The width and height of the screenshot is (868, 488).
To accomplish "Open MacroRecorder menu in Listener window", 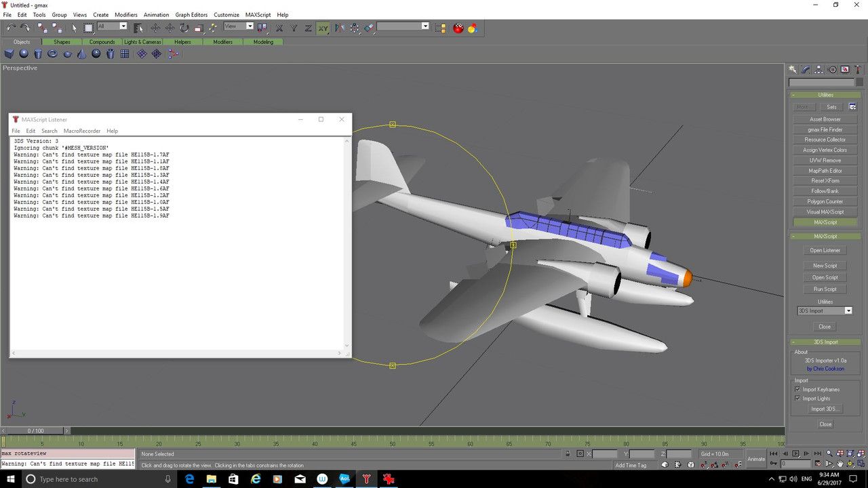I will 82,131.
